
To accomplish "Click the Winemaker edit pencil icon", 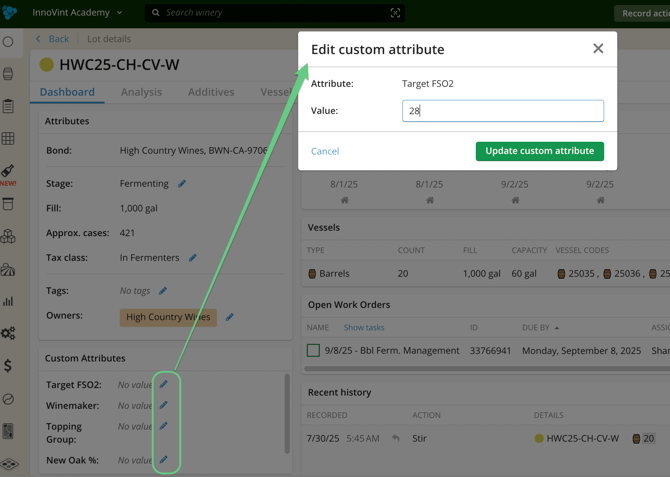I will point(164,405).
